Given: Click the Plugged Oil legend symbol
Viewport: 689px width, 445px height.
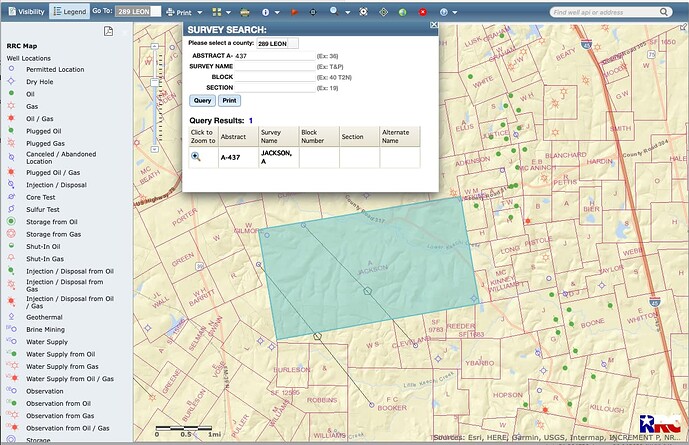Looking at the screenshot, I should (11, 130).
